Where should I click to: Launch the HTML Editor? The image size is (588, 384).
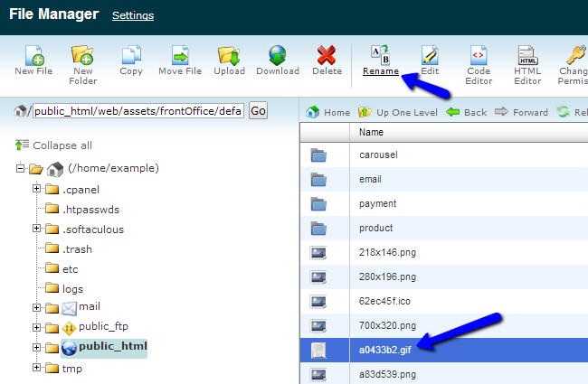pyautogui.click(x=527, y=55)
